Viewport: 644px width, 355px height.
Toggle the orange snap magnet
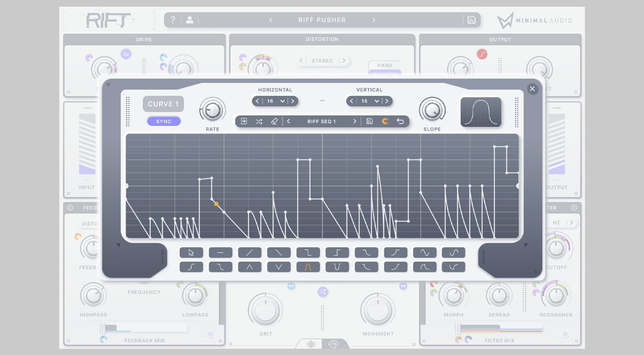(385, 122)
